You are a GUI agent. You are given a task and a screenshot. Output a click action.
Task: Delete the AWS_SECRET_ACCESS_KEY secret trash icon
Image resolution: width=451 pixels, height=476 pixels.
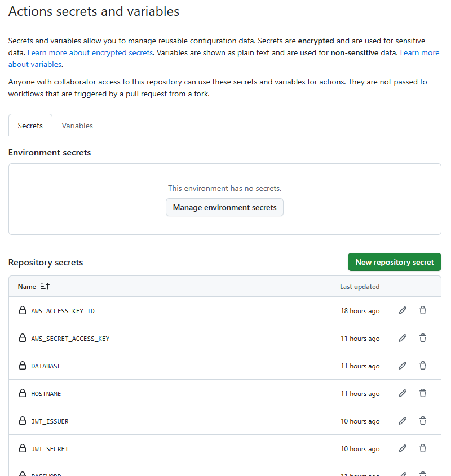tap(423, 338)
